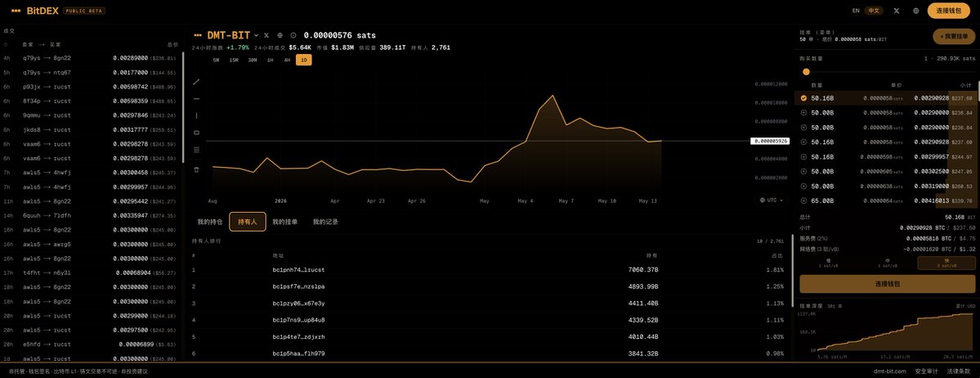Set chart interval to 5M
980x378 pixels.
[x=216, y=60]
